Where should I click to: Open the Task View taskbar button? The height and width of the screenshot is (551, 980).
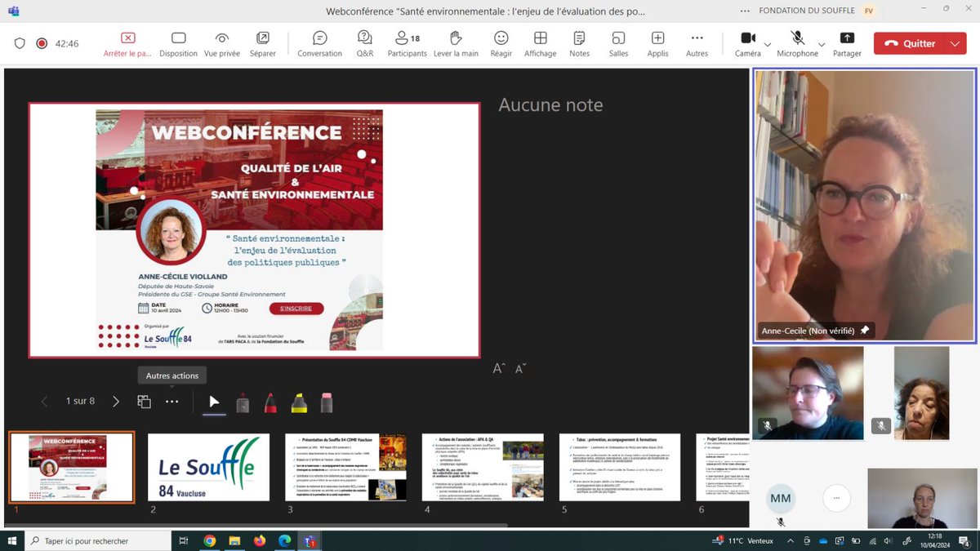(x=184, y=540)
